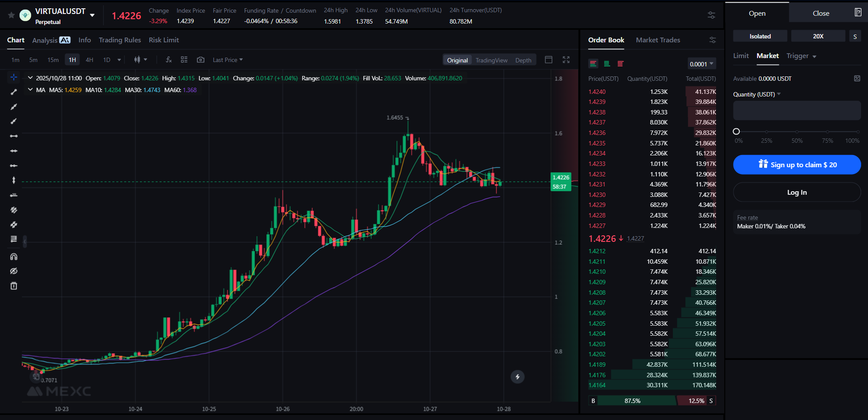Expand chart to fullscreen

(566, 60)
